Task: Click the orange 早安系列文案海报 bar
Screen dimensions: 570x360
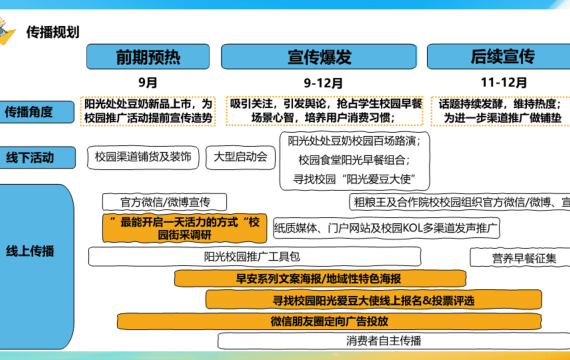Action: (320, 279)
